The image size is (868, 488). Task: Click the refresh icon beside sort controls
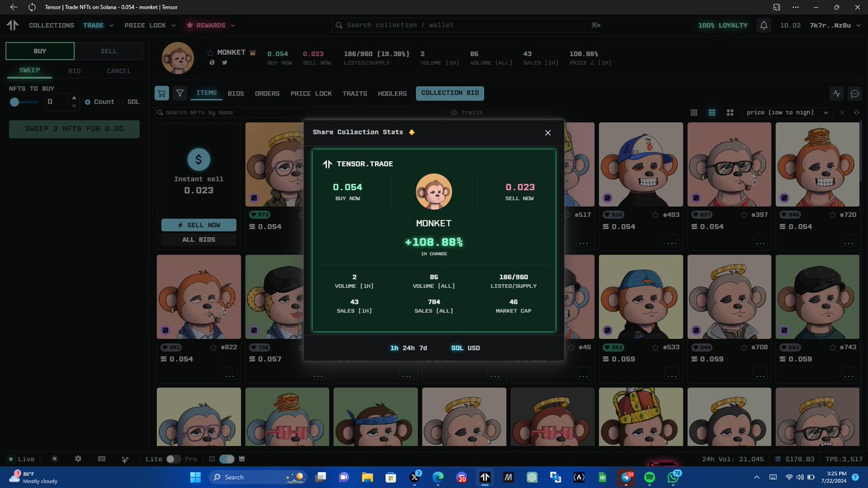[856, 113]
